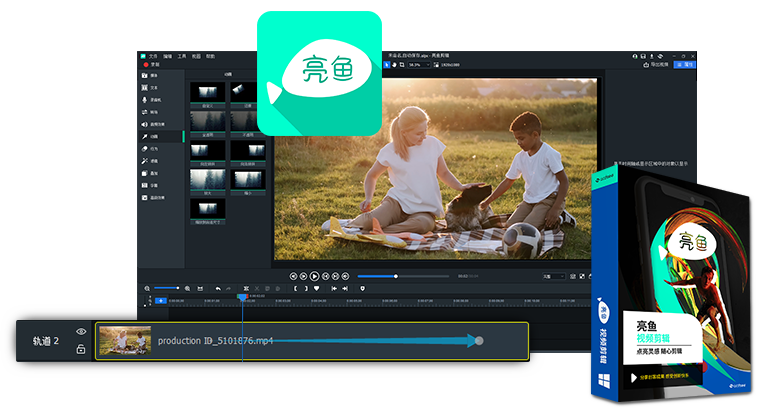Click the blue timeline playhead marker
This screenshot has width=772, height=418.
pos(242,297)
